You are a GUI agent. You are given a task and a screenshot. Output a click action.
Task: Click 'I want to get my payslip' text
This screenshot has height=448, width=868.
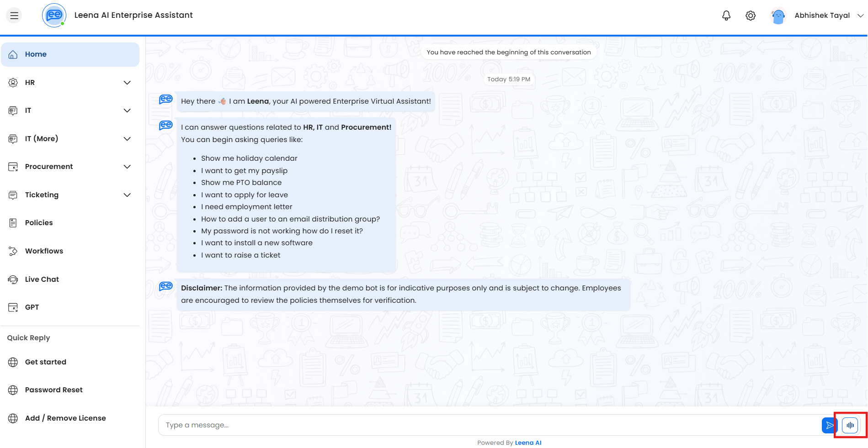coord(244,171)
